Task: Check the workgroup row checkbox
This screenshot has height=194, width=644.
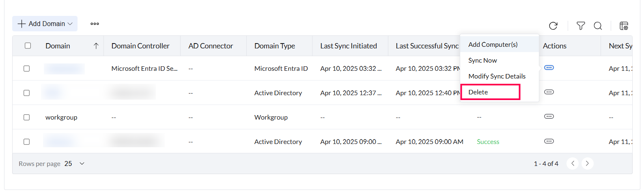Action: pos(26,117)
